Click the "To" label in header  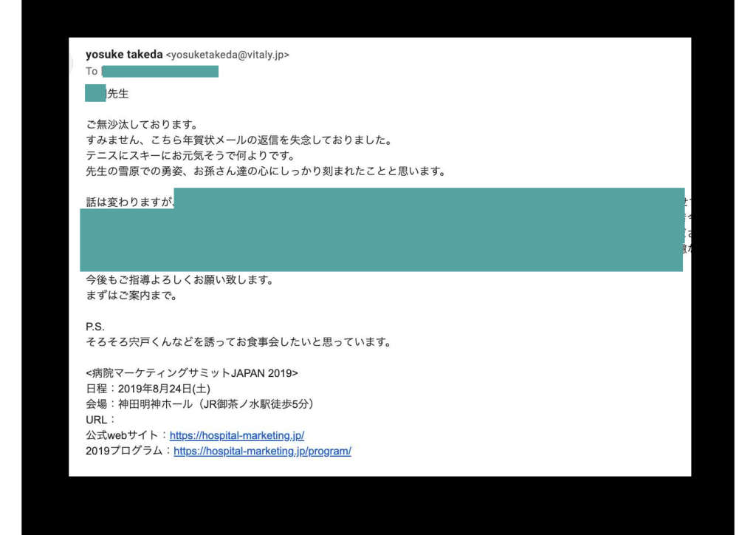click(92, 72)
